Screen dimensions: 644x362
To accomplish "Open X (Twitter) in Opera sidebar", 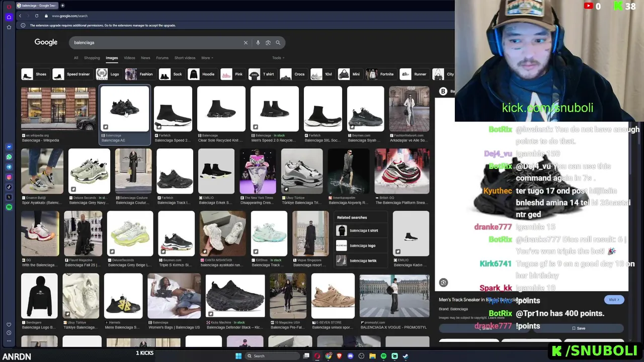I will point(9,197).
